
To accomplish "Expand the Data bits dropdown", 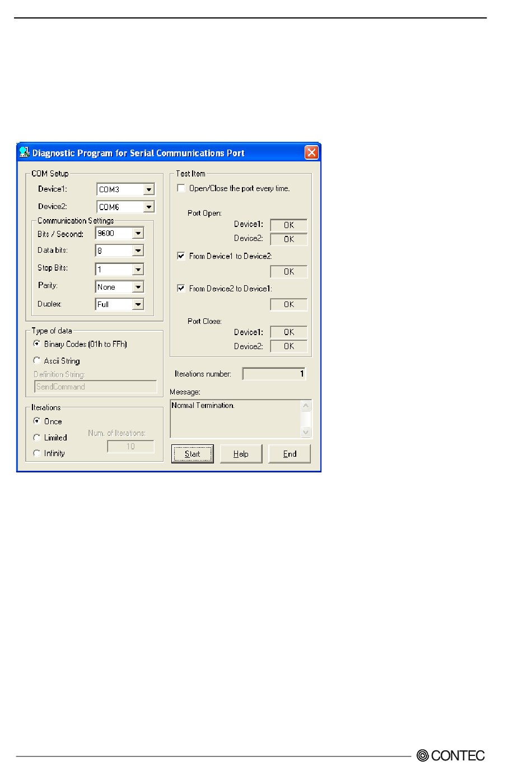I will [x=138, y=250].
